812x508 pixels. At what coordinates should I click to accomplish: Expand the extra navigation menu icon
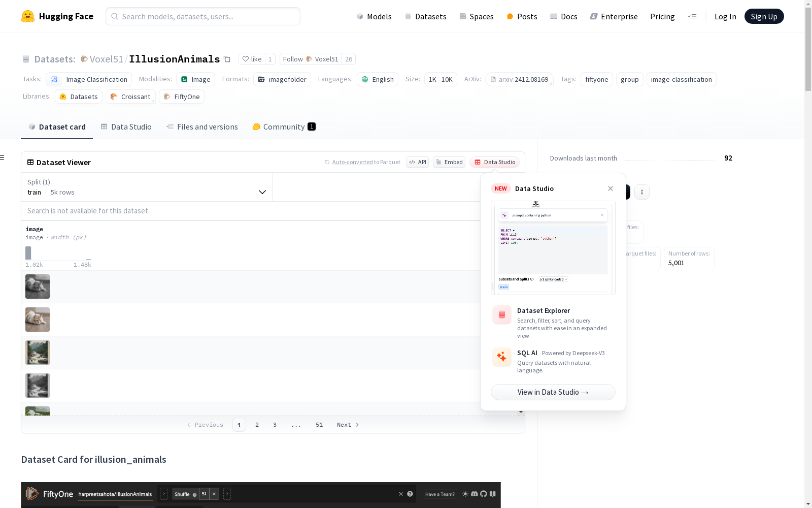coord(692,16)
